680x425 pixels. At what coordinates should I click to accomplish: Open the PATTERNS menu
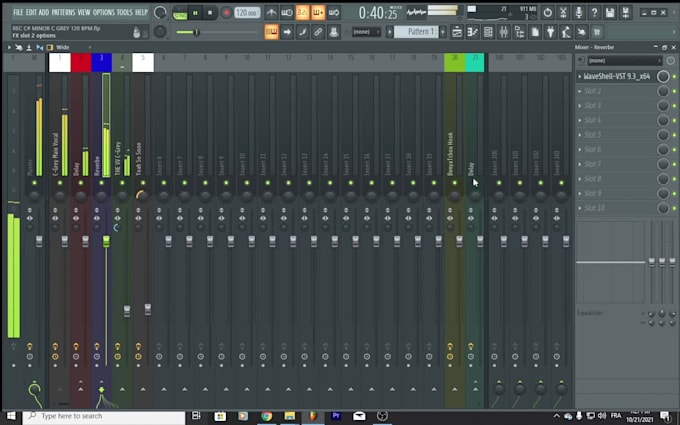(x=63, y=12)
